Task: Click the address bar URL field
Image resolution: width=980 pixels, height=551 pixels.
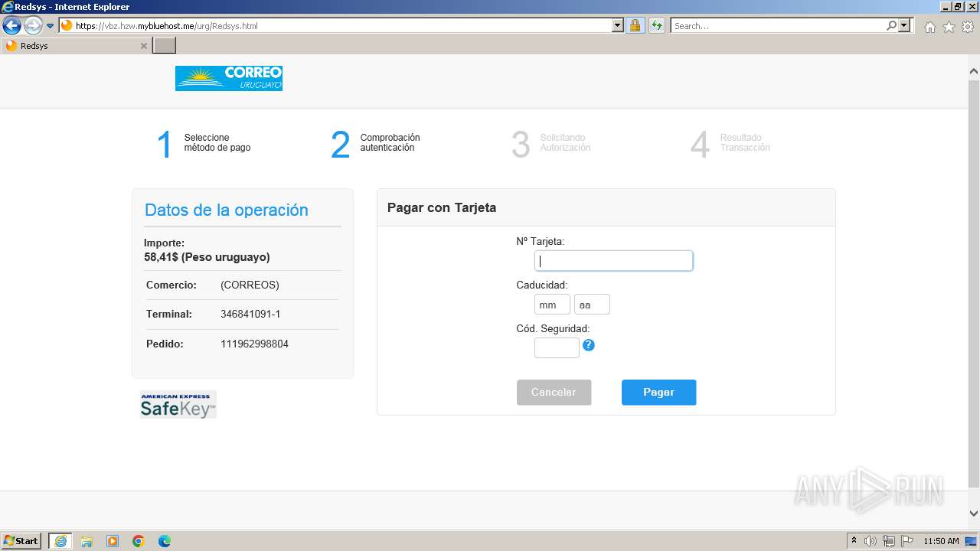Action: pos(335,25)
